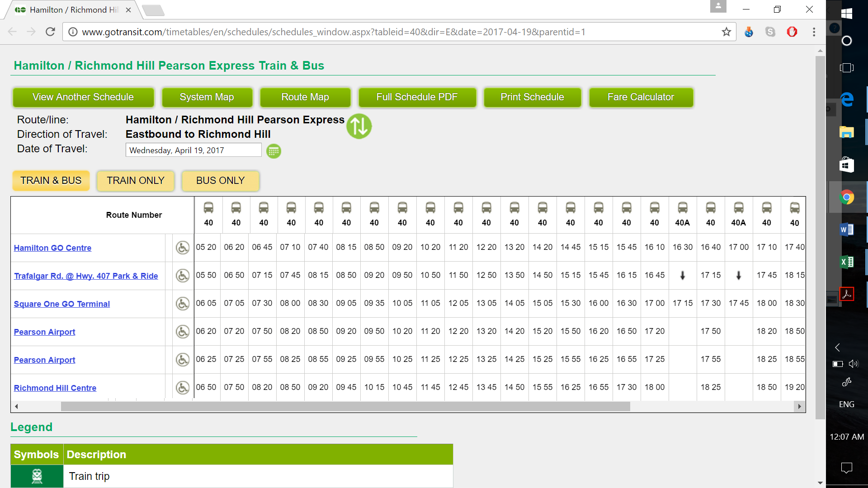Bookmark this page with the star icon
The image size is (868, 488).
726,32
